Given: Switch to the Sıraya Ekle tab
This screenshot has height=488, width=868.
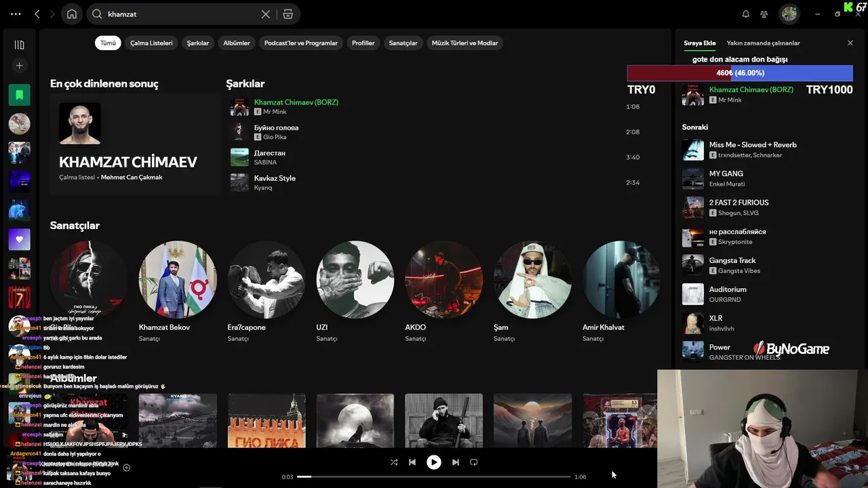Looking at the screenshot, I should point(700,43).
